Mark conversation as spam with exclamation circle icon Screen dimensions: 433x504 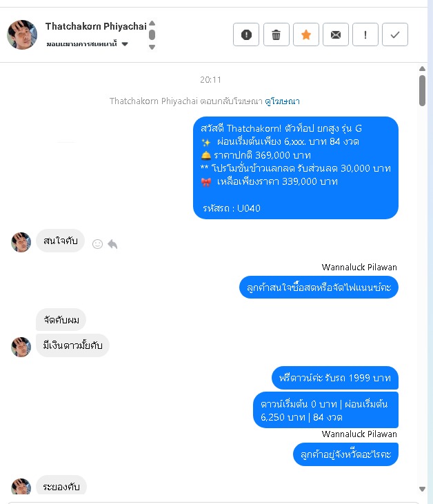point(246,34)
